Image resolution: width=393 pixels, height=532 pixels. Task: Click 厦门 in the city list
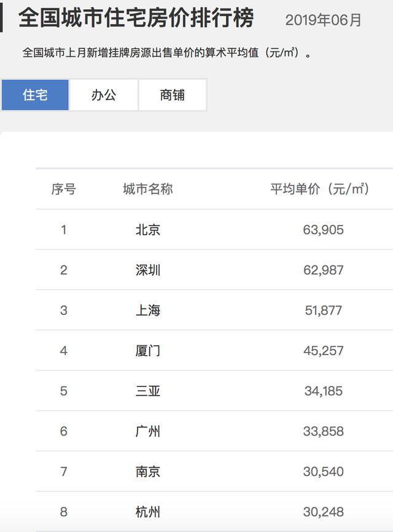coord(148,351)
